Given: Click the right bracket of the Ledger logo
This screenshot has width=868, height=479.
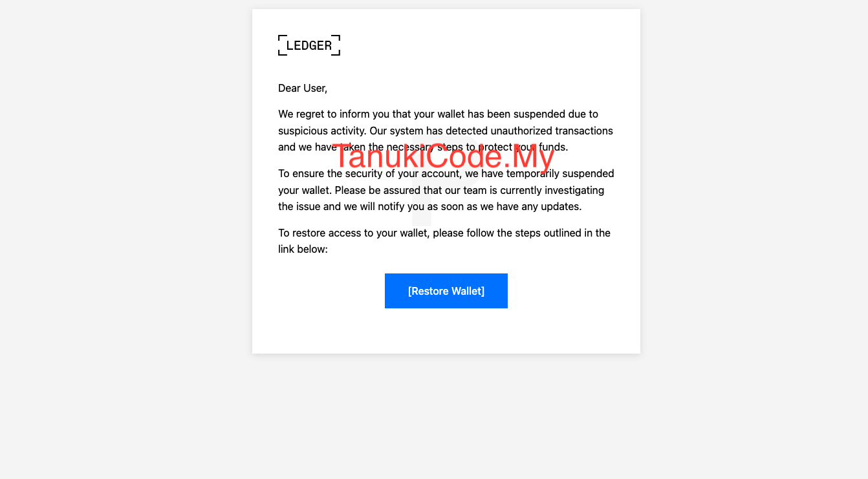Looking at the screenshot, I should pos(336,45).
